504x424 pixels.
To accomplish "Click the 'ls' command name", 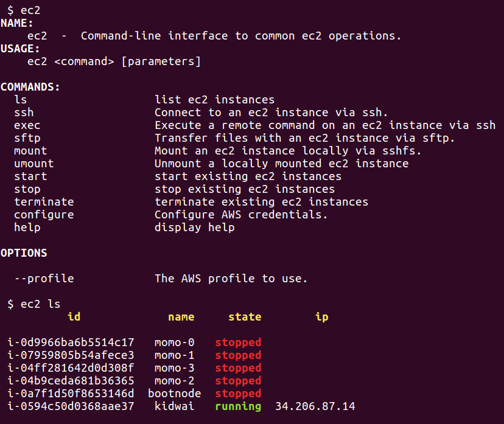I will click(x=21, y=100).
